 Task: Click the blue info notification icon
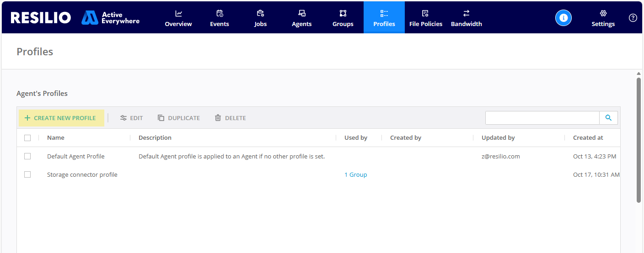(563, 18)
